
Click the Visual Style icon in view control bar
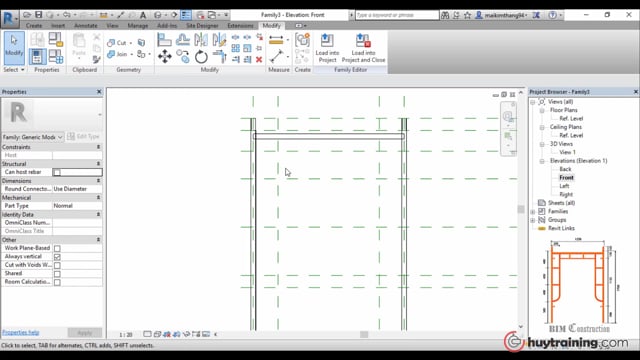click(157, 334)
